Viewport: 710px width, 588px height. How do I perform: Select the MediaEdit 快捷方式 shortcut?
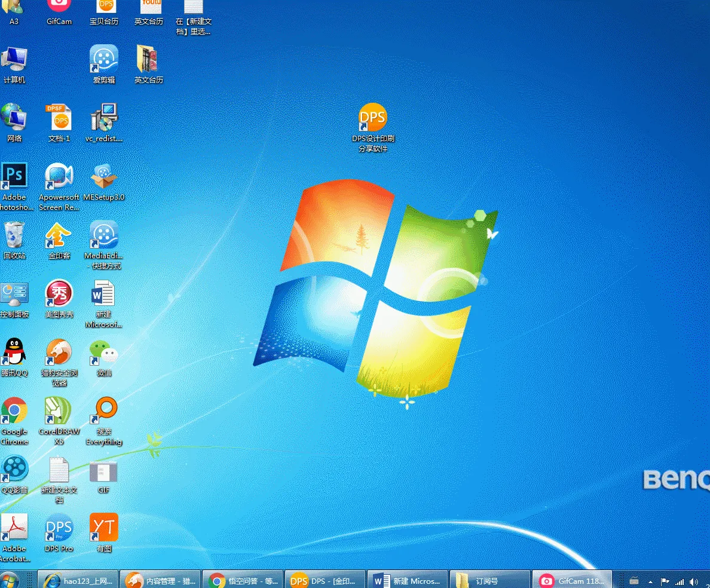[104, 245]
